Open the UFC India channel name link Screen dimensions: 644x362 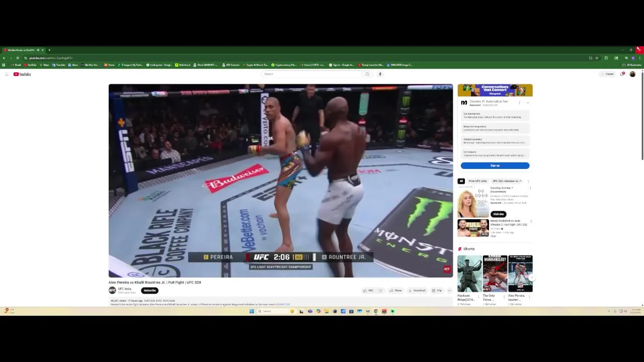(125, 289)
